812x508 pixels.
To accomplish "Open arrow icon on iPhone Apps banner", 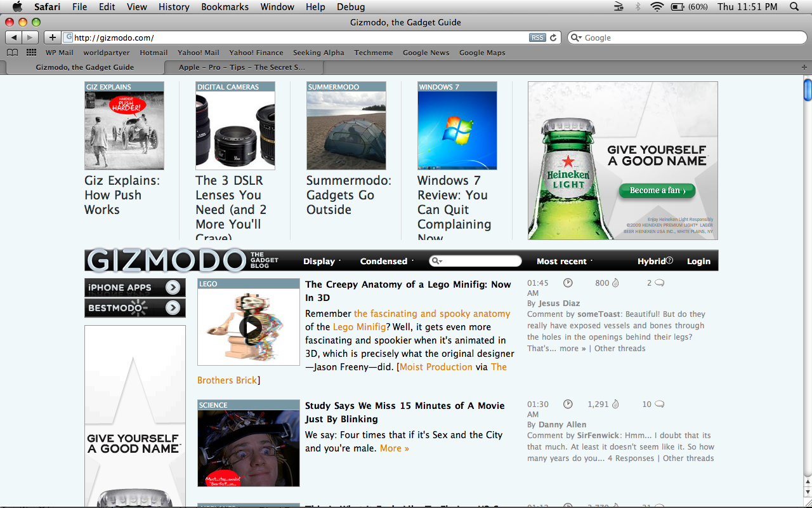I will [173, 288].
